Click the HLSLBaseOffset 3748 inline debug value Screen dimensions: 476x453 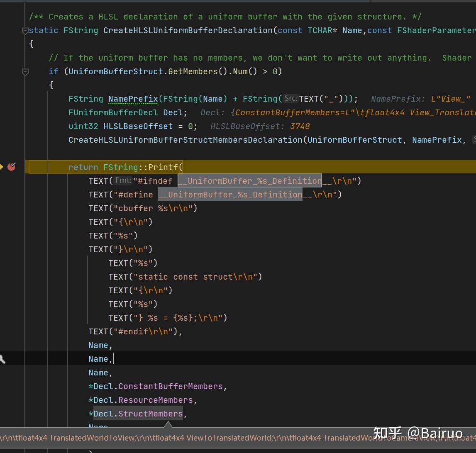coord(260,126)
